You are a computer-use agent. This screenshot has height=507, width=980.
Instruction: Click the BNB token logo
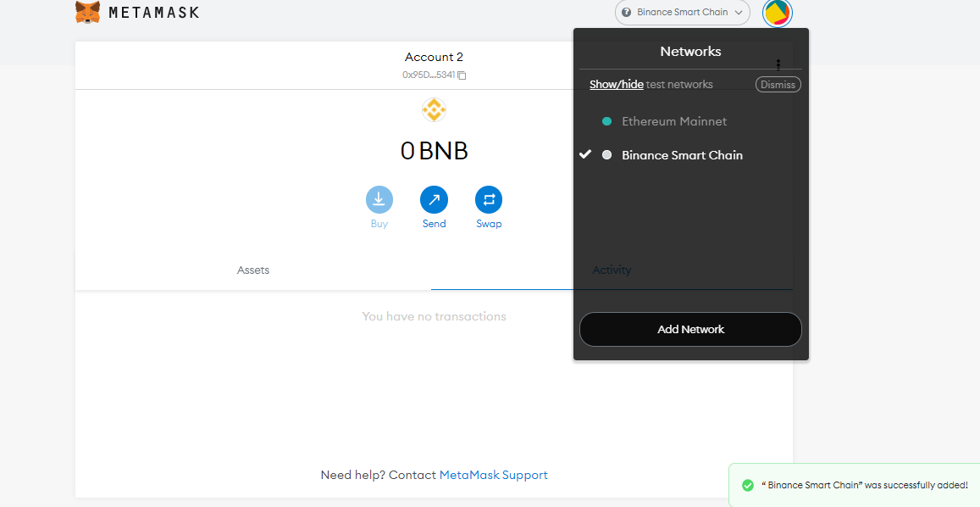point(434,110)
